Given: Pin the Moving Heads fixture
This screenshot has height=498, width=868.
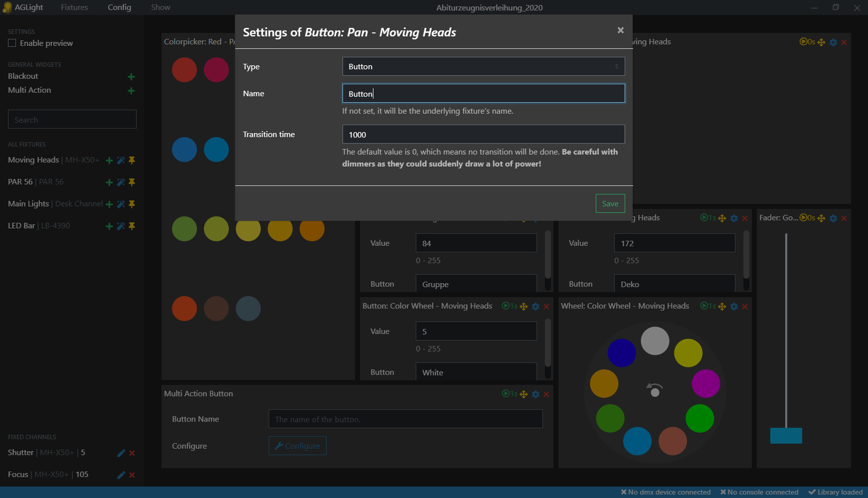Looking at the screenshot, I should pos(132,161).
